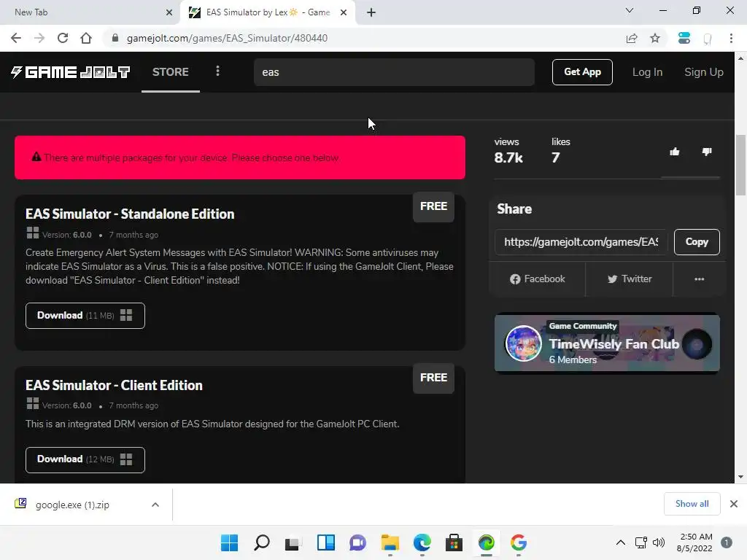Open the Google app on taskbar
This screenshot has height=560, width=747.
tap(519, 542)
